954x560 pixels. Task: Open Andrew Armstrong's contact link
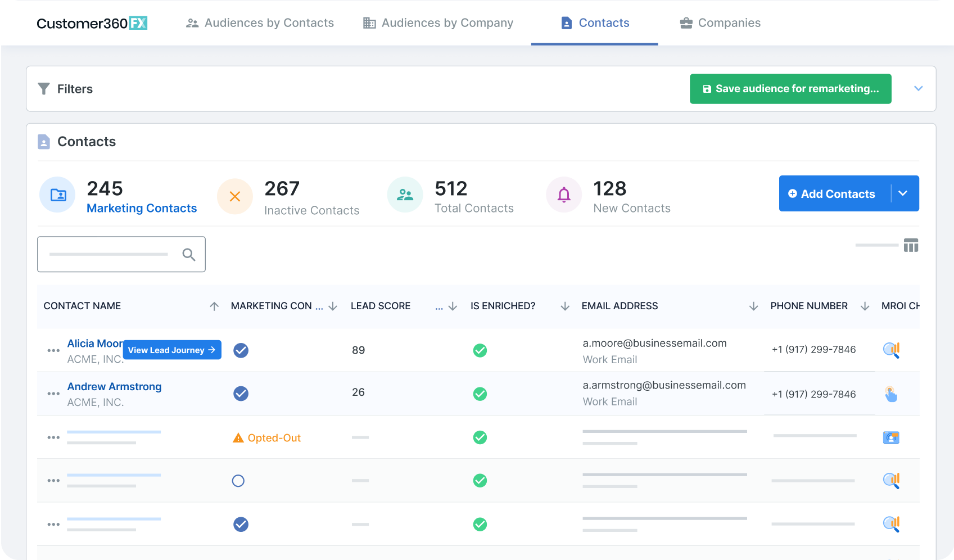coord(114,386)
